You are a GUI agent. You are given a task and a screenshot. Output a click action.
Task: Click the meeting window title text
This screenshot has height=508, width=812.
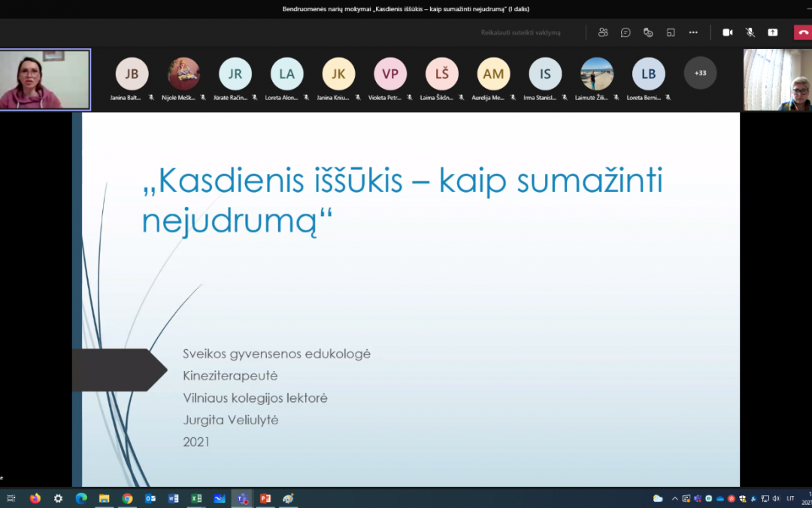pos(406,9)
